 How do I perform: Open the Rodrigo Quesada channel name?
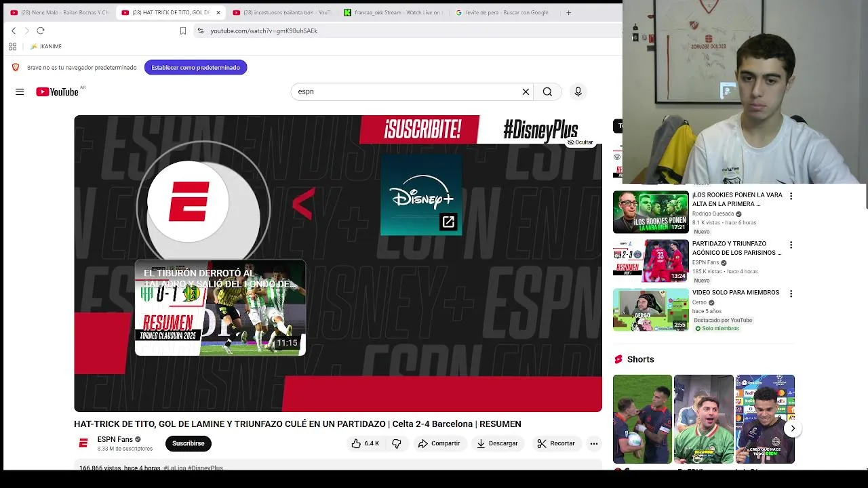[713, 213]
